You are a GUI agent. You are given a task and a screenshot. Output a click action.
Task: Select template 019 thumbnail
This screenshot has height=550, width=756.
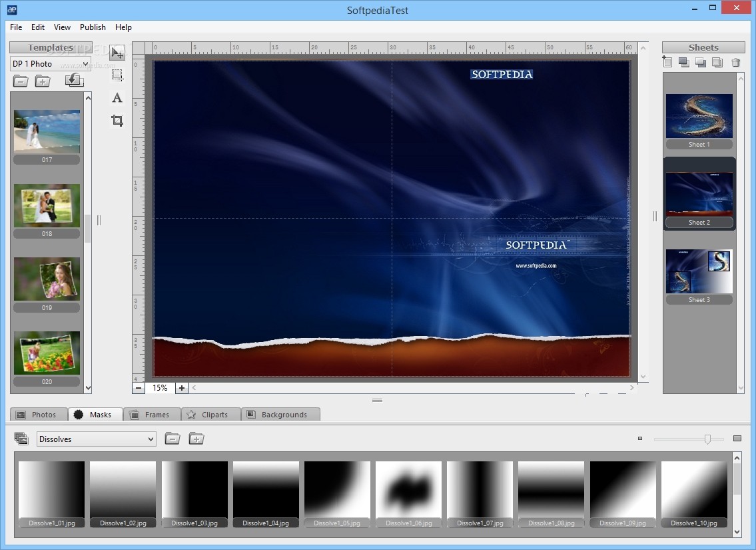(47, 279)
